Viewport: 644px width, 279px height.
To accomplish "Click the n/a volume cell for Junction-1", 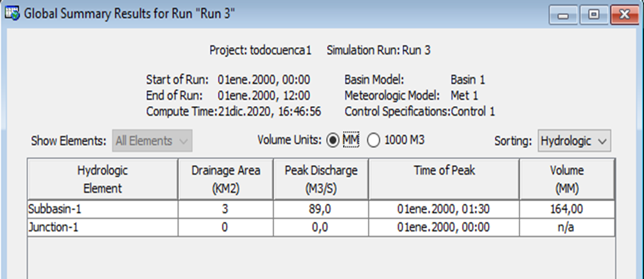I will click(x=566, y=226).
